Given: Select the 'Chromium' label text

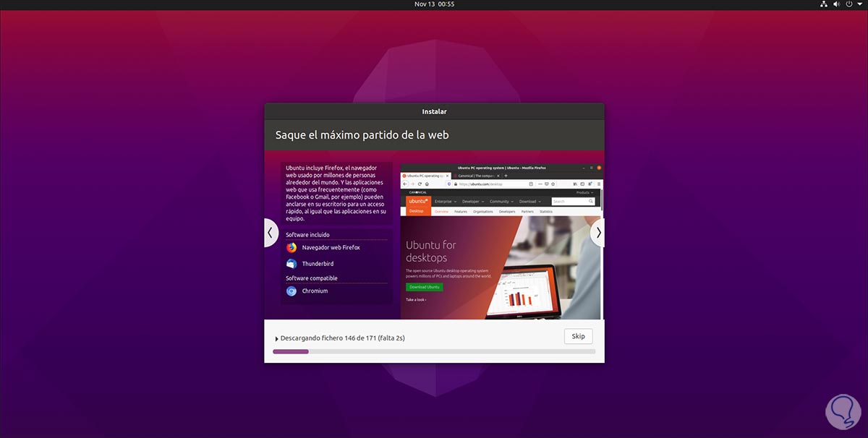Looking at the screenshot, I should click(315, 291).
